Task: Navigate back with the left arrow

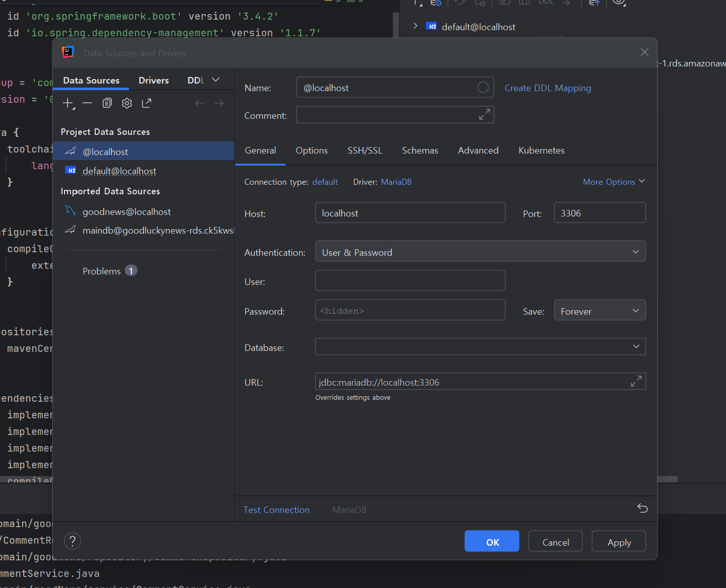Action: pyautogui.click(x=200, y=103)
